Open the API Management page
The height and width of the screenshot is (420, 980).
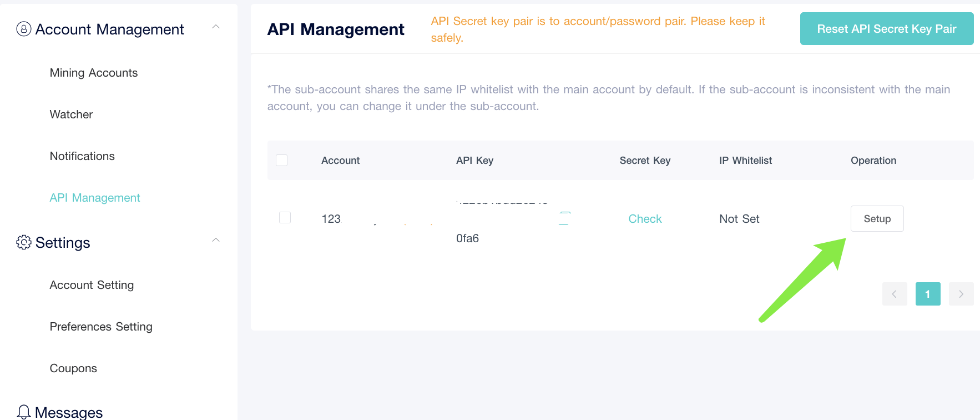coord(94,197)
